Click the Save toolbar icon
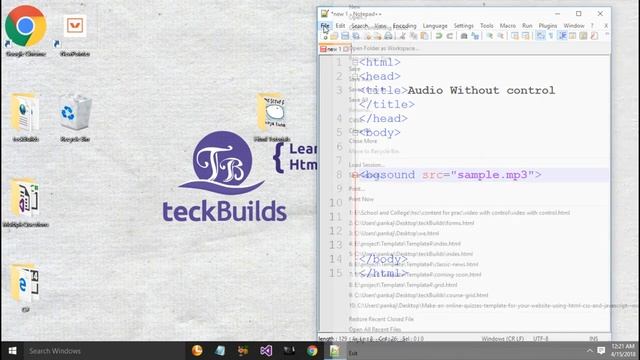This screenshot has width=640, height=360. click(x=345, y=36)
